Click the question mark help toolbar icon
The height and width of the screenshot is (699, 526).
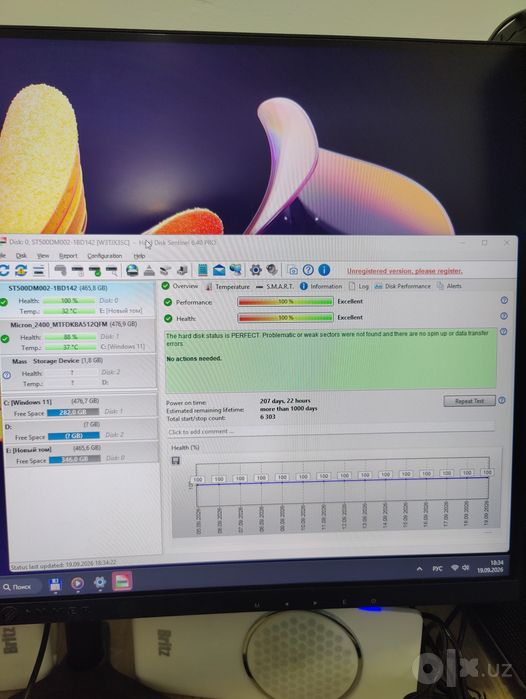click(308, 270)
